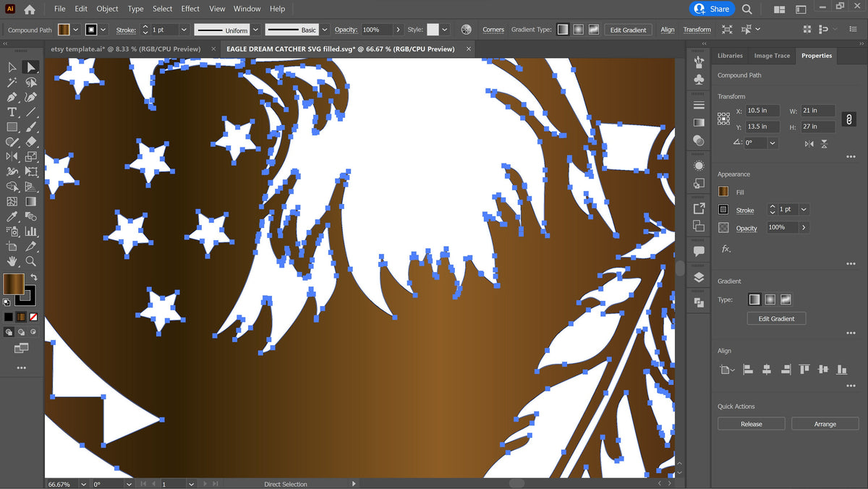Toggle constrain width and height proportions link
Image resolution: width=868 pixels, height=489 pixels.
point(849,119)
